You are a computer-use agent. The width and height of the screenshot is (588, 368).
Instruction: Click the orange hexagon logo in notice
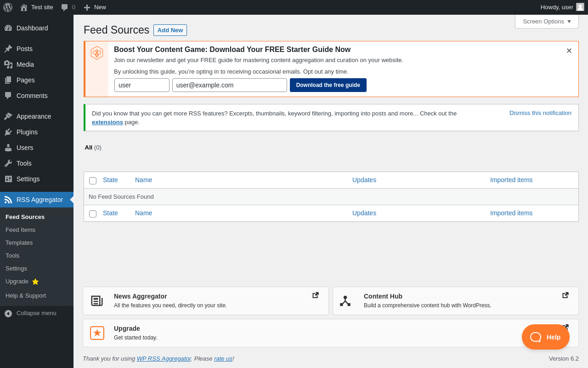tap(97, 53)
